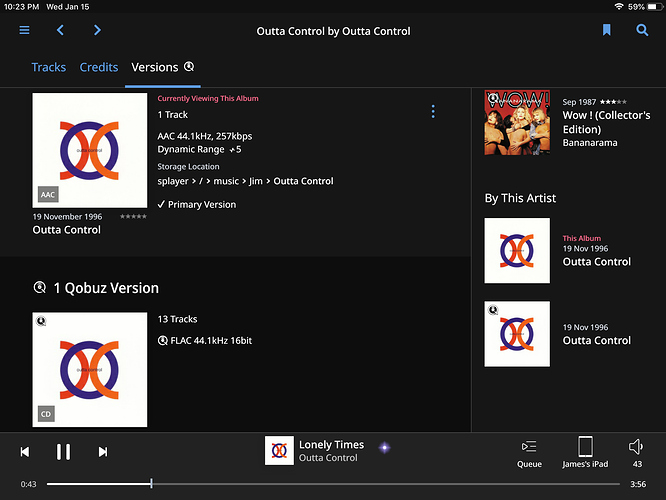The image size is (666, 500).
Task: Click the 'Dynamic Range 5' text
Action: point(199,150)
